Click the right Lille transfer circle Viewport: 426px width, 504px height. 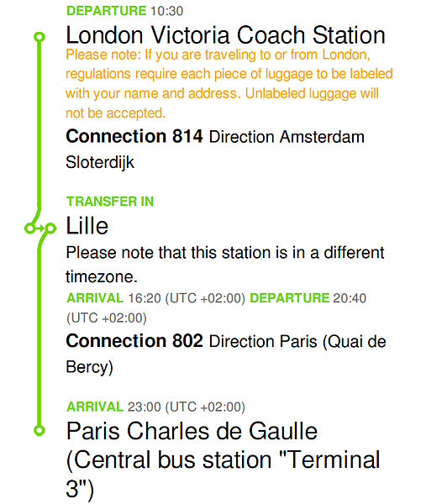(x=50, y=228)
